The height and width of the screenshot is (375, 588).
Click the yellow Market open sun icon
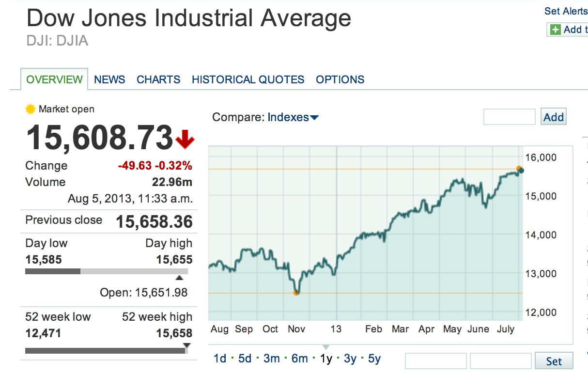(31, 109)
